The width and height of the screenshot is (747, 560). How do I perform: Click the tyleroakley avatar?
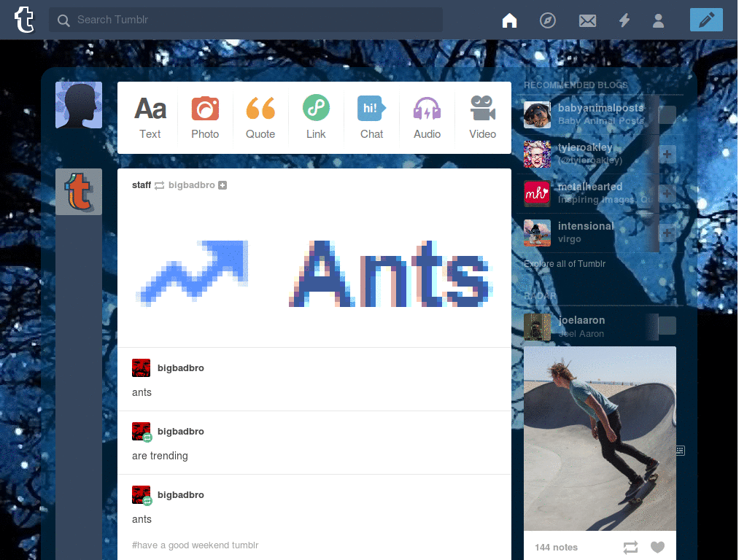point(537,155)
